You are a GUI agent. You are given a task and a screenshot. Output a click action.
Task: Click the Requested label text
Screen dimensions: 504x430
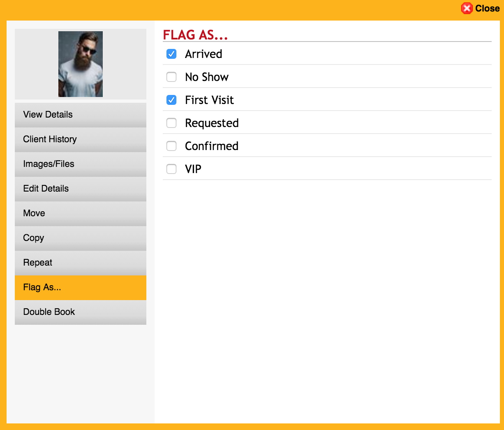[x=212, y=123]
